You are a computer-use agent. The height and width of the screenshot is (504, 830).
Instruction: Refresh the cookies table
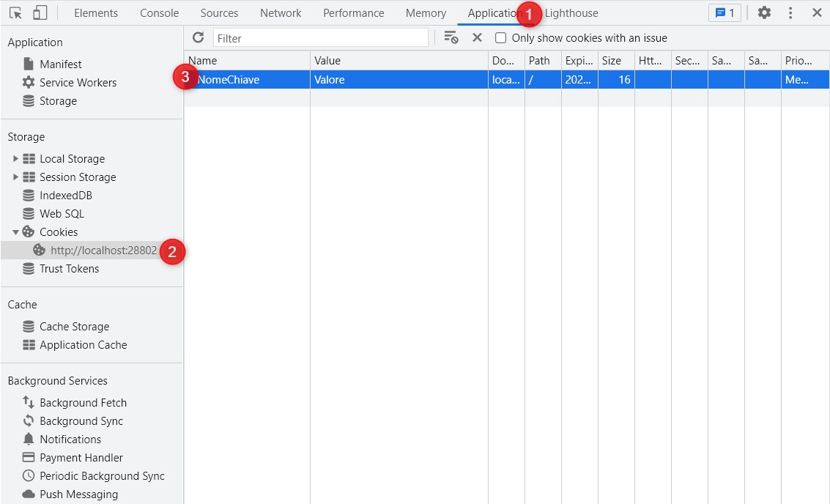tap(198, 37)
